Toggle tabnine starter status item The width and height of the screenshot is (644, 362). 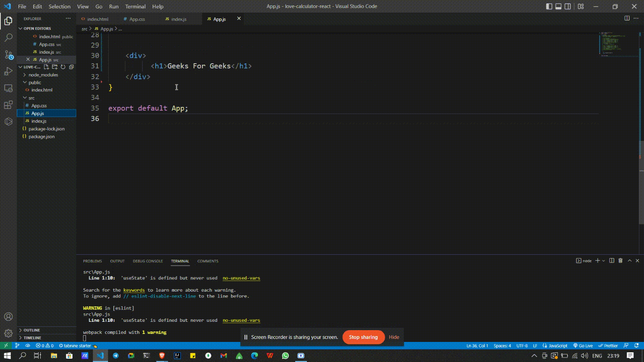78,346
